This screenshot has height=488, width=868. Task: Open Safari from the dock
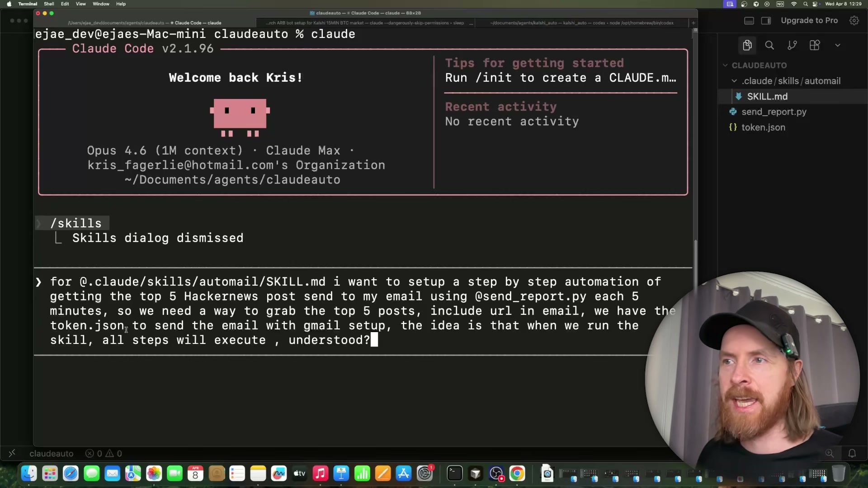click(71, 473)
